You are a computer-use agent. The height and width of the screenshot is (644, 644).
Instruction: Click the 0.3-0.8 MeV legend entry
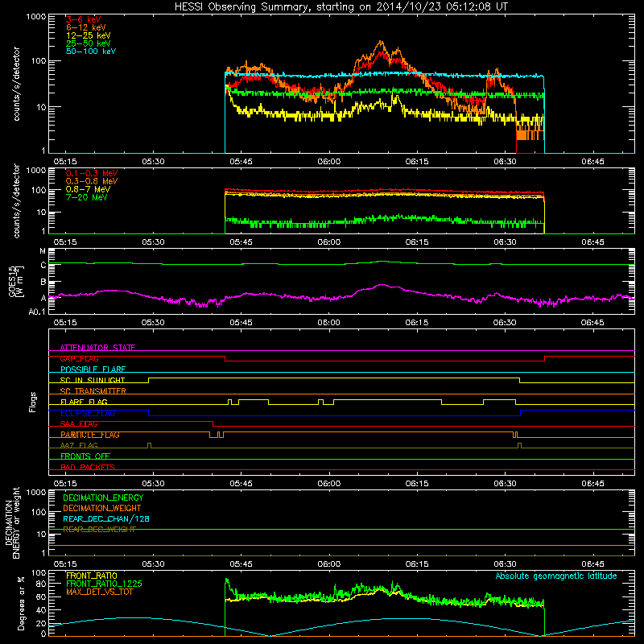click(92, 182)
